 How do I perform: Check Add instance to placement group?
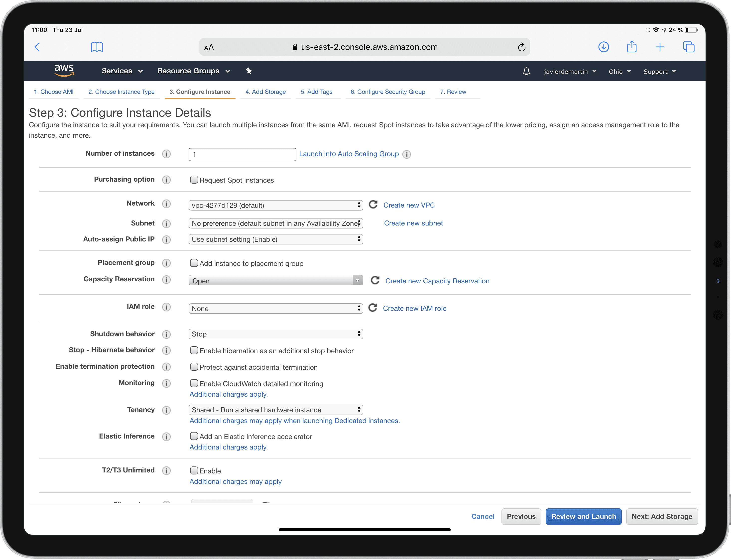tap(194, 263)
